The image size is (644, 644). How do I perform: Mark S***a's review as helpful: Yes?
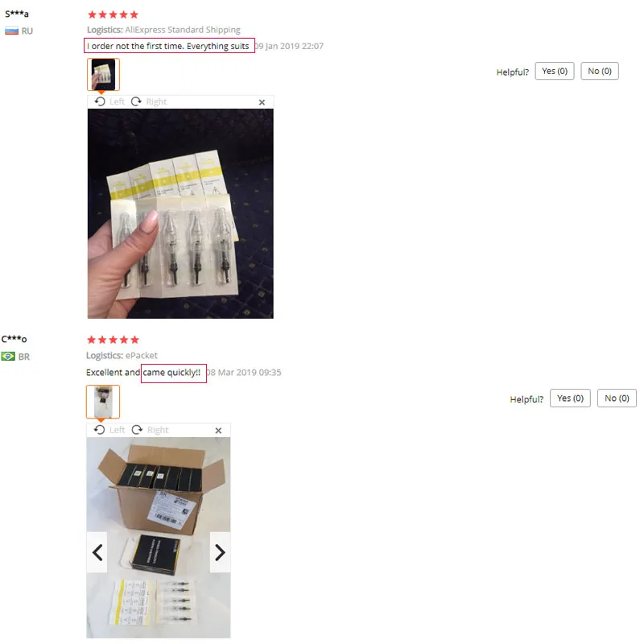555,71
